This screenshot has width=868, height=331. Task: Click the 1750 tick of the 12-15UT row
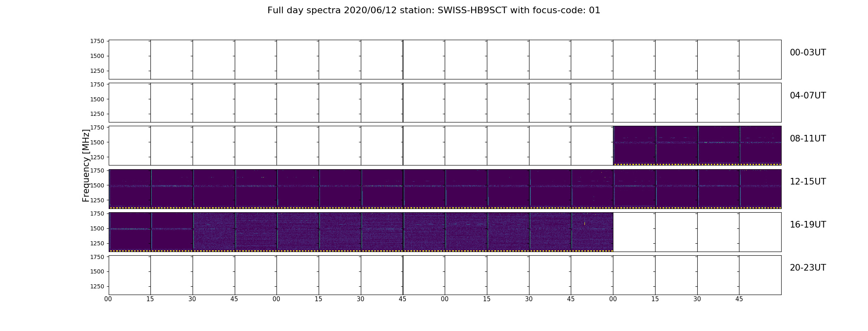[97, 170]
